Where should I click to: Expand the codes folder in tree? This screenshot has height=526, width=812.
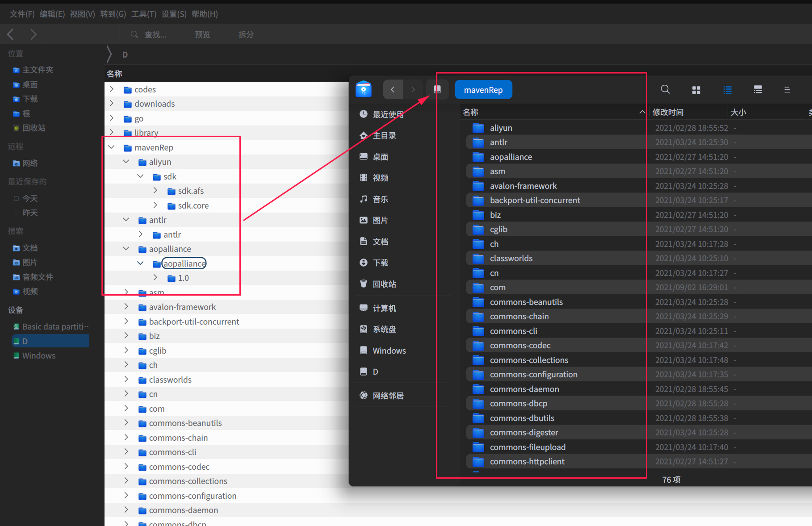[x=112, y=89]
